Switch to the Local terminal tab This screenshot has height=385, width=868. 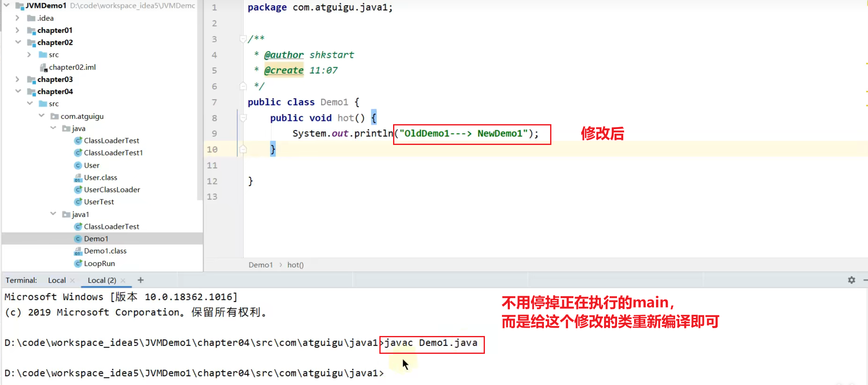pos(57,280)
